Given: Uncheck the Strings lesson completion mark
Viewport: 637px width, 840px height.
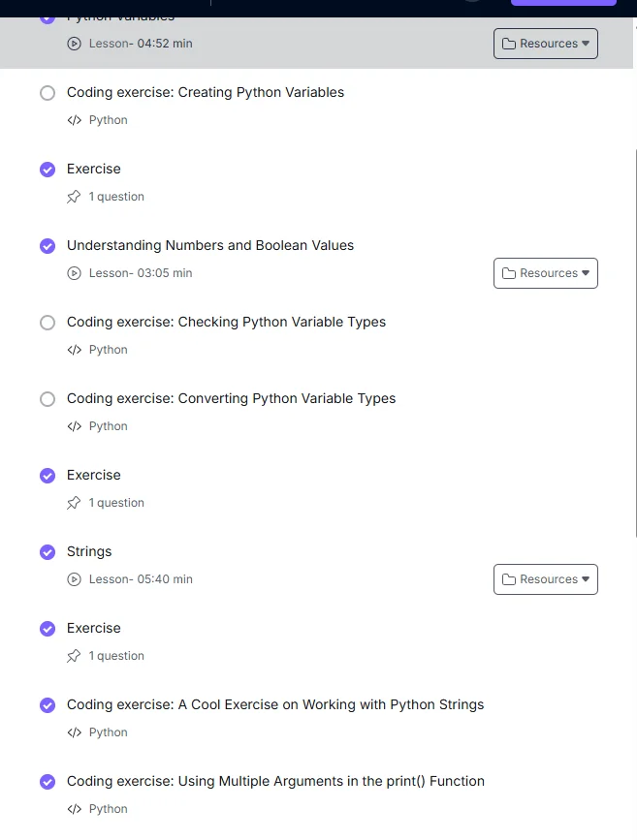Looking at the screenshot, I should [48, 552].
